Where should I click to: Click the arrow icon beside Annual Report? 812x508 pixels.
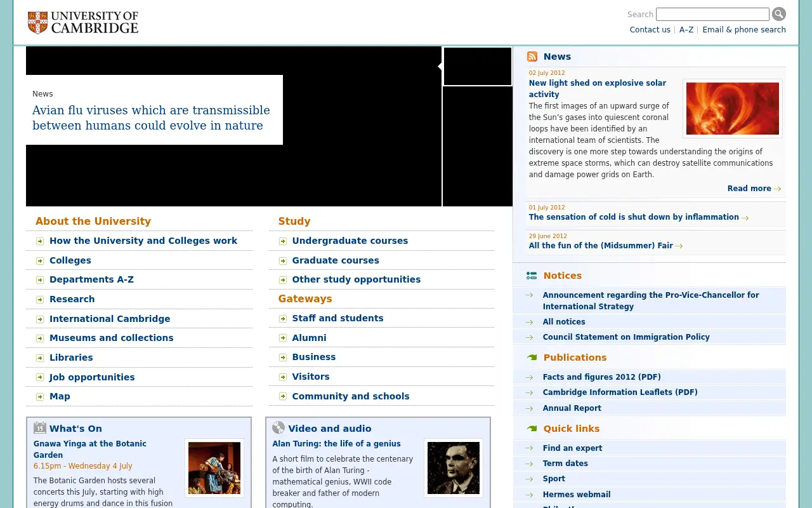pyautogui.click(x=529, y=408)
